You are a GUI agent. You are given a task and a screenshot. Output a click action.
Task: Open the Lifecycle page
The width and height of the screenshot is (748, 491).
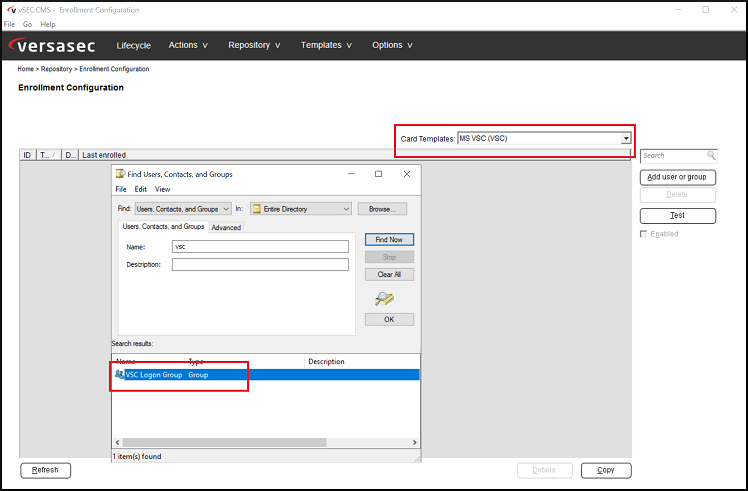pos(134,45)
